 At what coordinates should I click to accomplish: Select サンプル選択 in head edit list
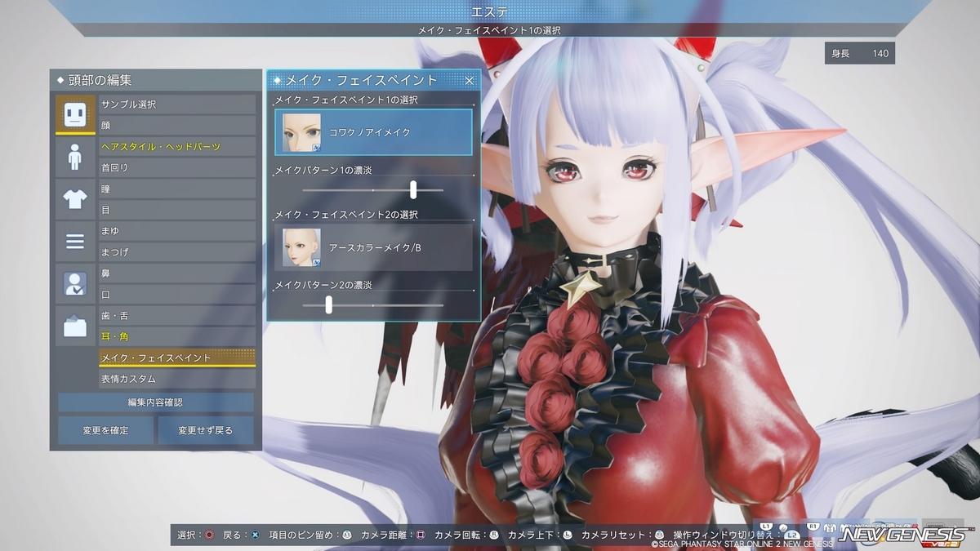point(177,104)
